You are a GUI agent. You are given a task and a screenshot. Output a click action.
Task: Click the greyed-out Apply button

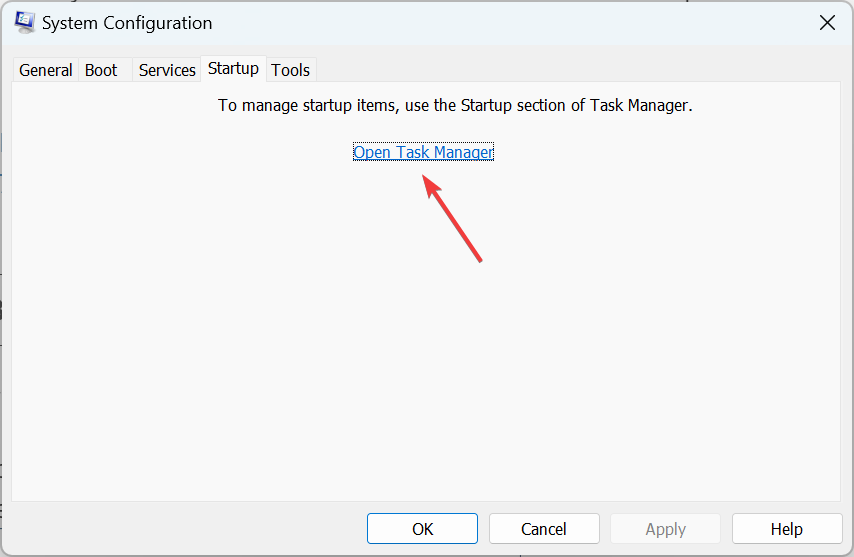pos(666,529)
